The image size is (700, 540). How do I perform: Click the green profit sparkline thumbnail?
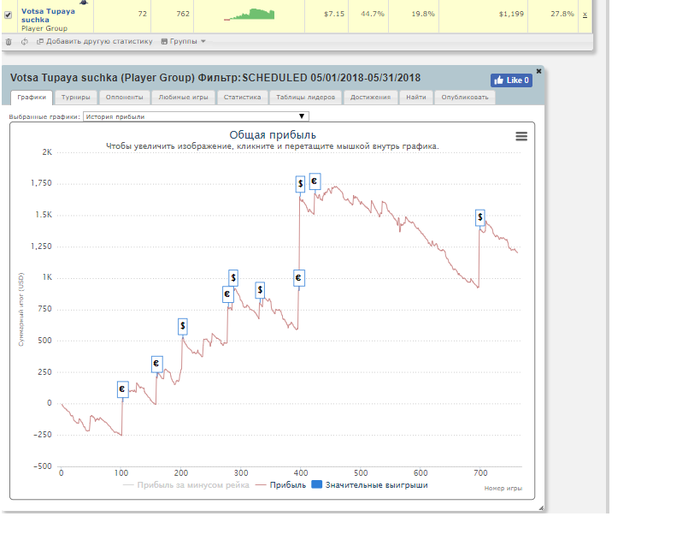click(x=249, y=14)
